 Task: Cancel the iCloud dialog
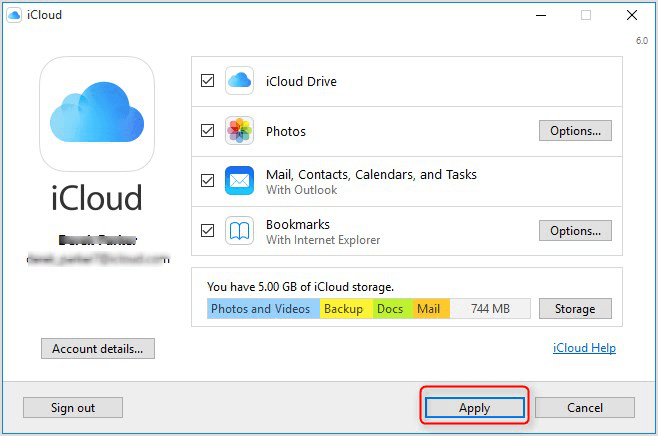tap(584, 407)
